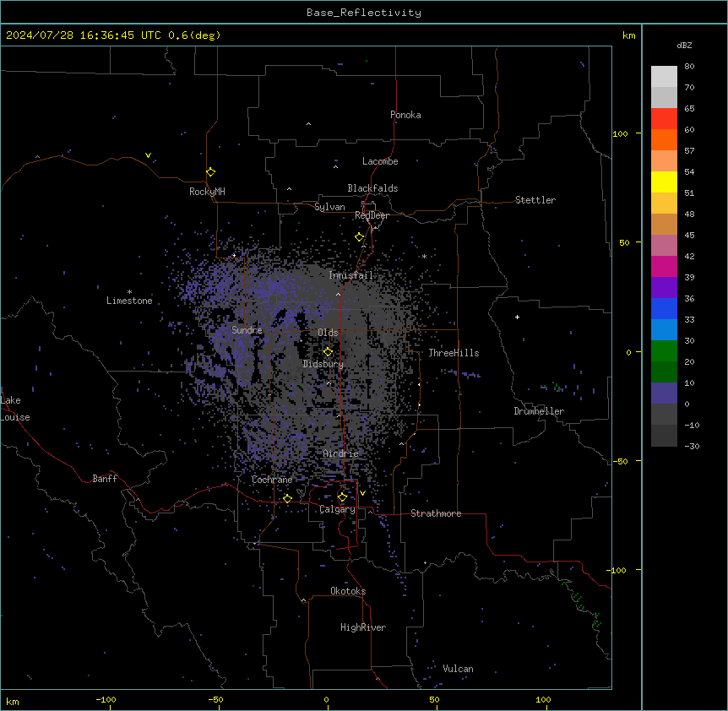Click the RedDeer city label
Image resolution: width=728 pixels, height=711 pixels.
[x=372, y=215]
